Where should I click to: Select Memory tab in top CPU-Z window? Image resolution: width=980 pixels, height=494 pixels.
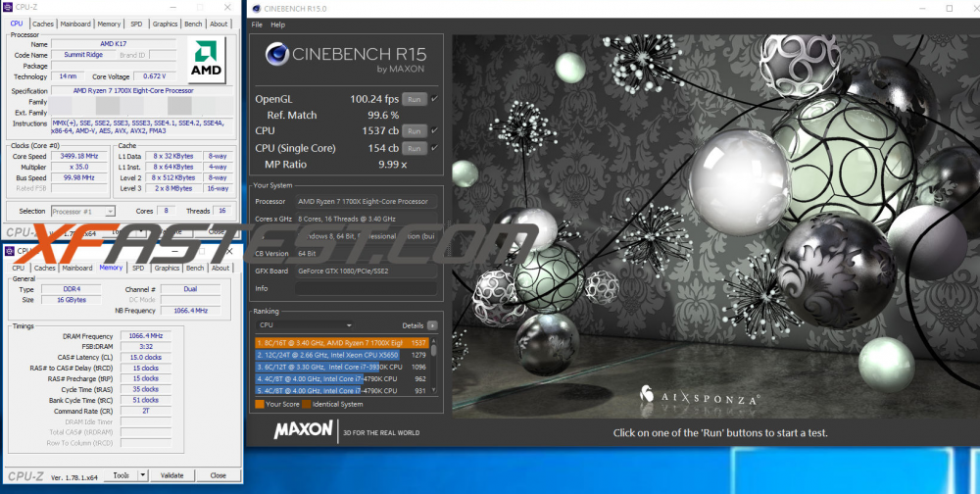pos(109,24)
